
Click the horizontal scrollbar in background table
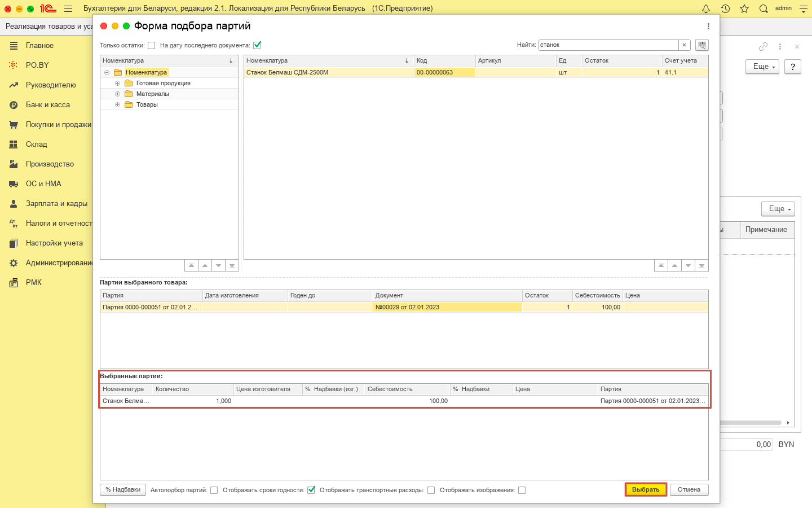point(750,423)
